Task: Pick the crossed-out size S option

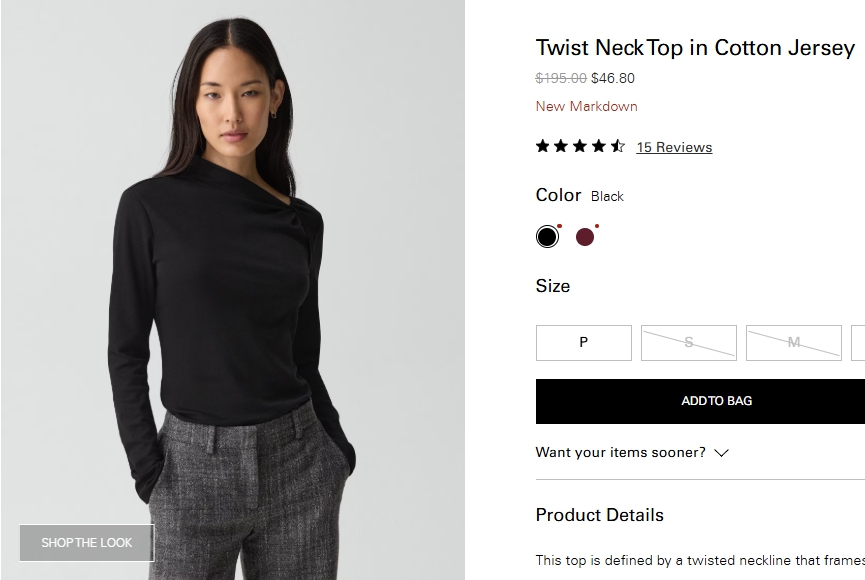Action: pyautogui.click(x=688, y=342)
